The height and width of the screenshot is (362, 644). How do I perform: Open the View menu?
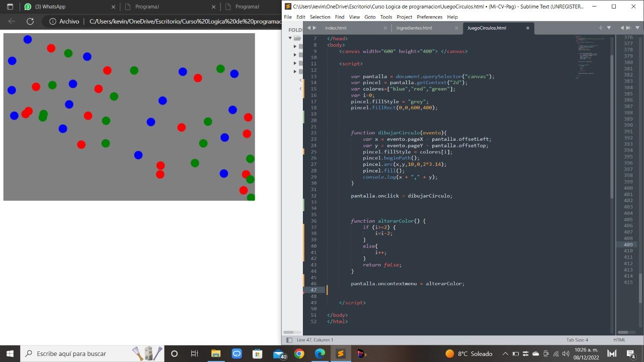coord(355,17)
